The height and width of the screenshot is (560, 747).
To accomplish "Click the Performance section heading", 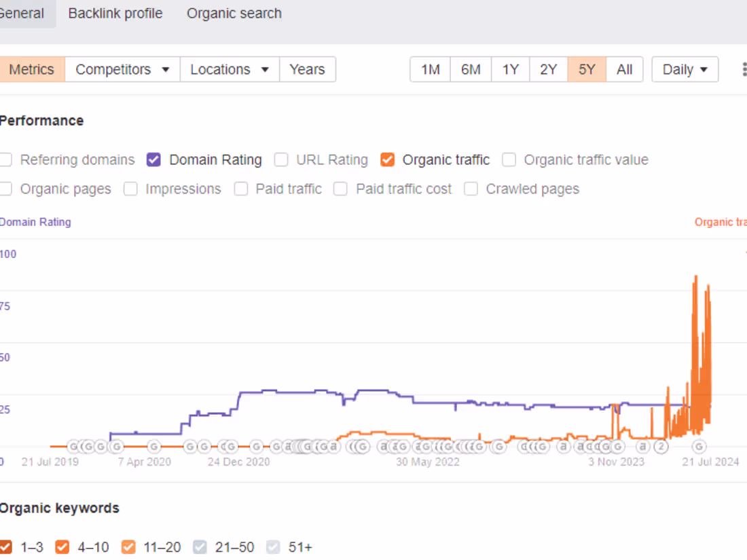I will pos(41,121).
